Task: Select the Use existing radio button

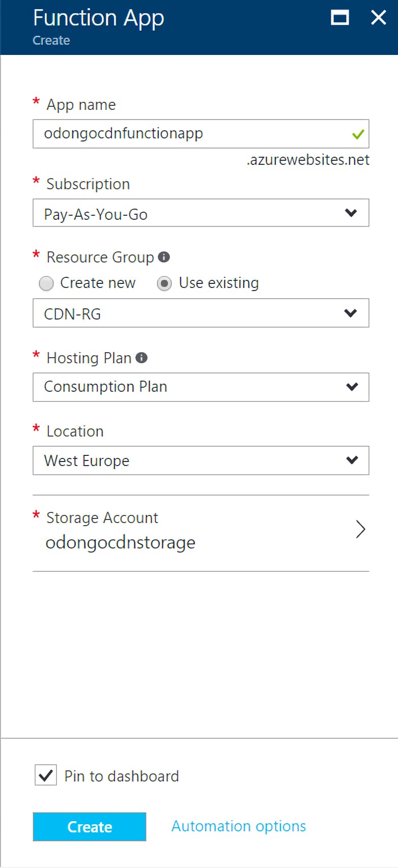Action: click(x=164, y=283)
